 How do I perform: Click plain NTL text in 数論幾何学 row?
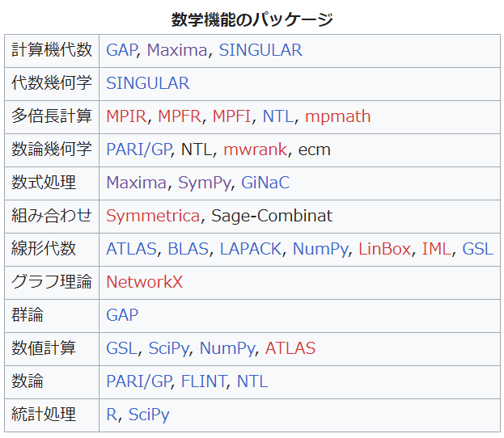click(x=197, y=150)
